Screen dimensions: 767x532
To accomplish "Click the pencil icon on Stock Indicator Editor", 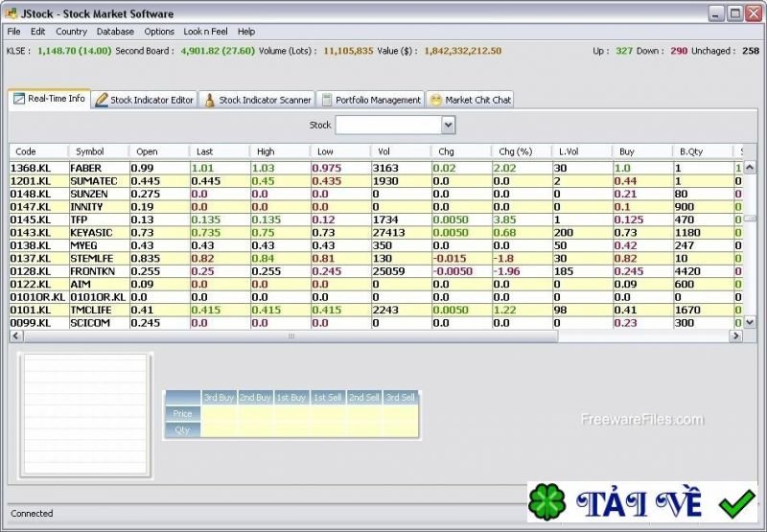I will coord(102,100).
